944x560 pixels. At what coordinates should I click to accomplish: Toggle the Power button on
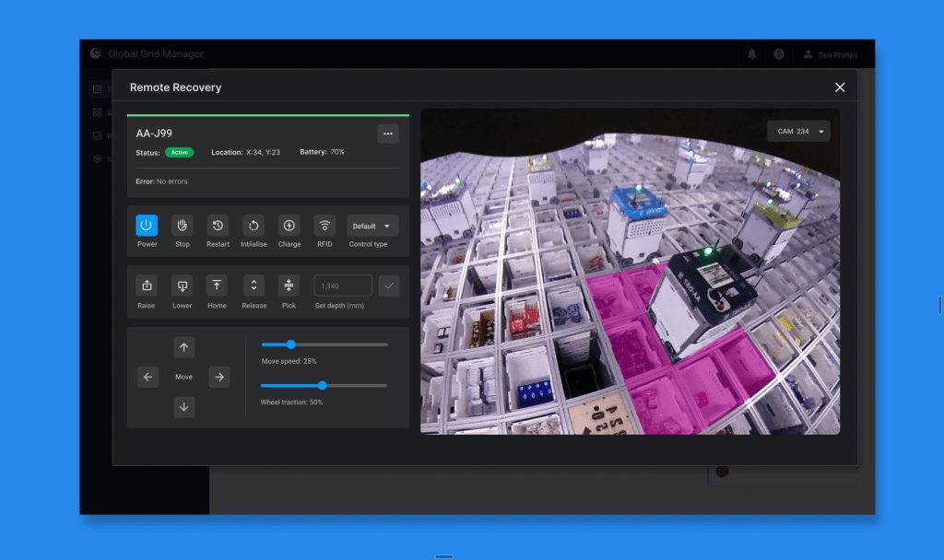tap(147, 226)
